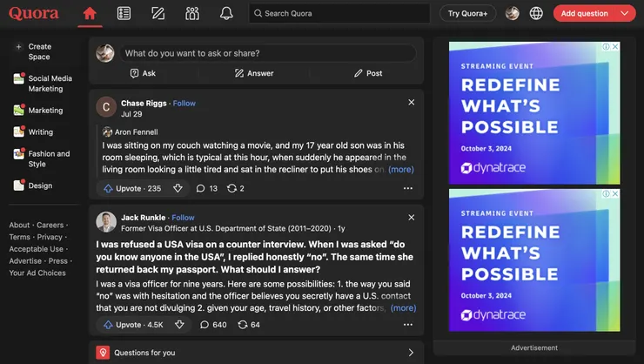The image size is (644, 364).
Task: Downvote the Chase Riggs post
Action: coord(178,188)
